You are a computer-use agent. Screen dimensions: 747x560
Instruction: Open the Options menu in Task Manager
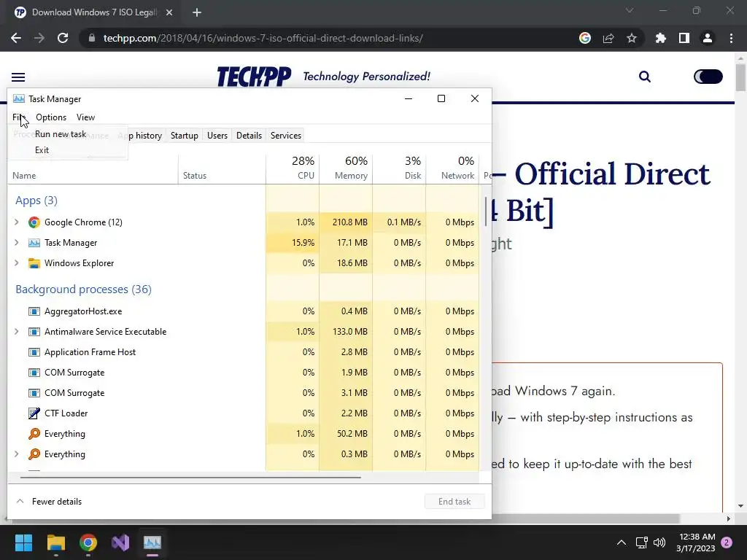pos(51,117)
